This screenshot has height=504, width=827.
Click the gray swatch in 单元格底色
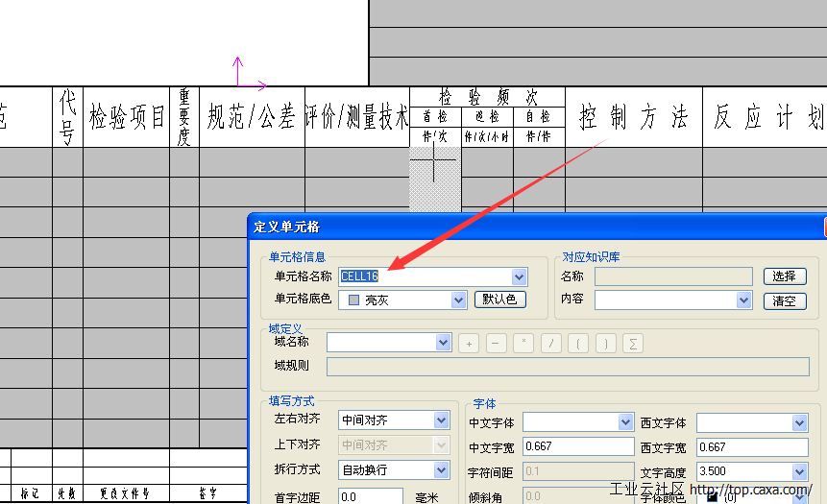pos(353,300)
